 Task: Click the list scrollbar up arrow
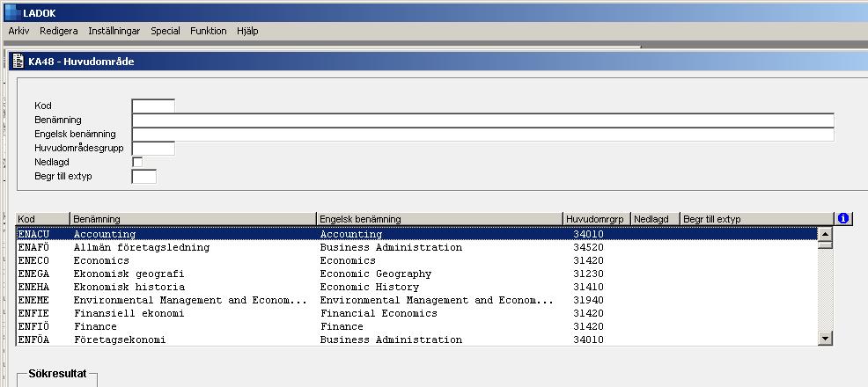pyautogui.click(x=825, y=234)
